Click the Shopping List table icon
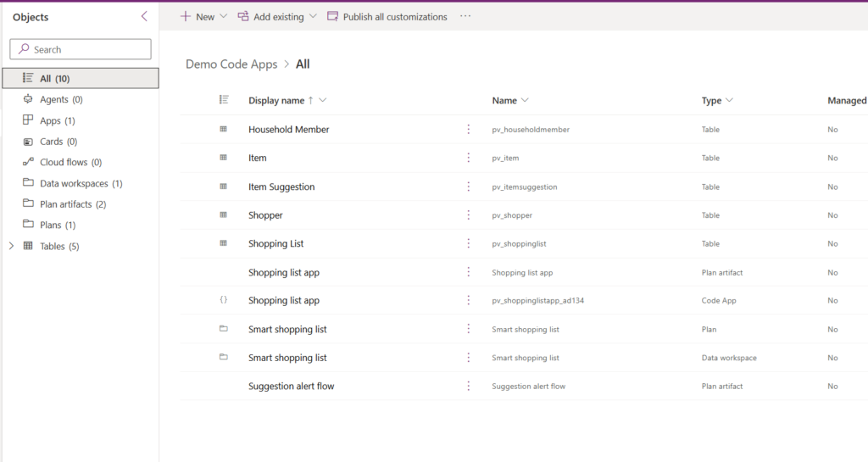The image size is (868, 462). click(x=224, y=243)
